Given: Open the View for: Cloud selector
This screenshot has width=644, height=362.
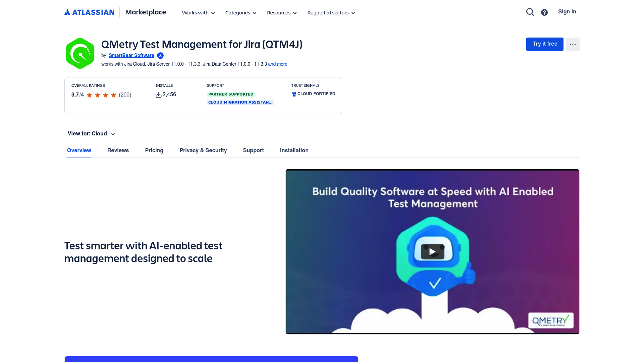Looking at the screenshot, I should click(x=91, y=134).
